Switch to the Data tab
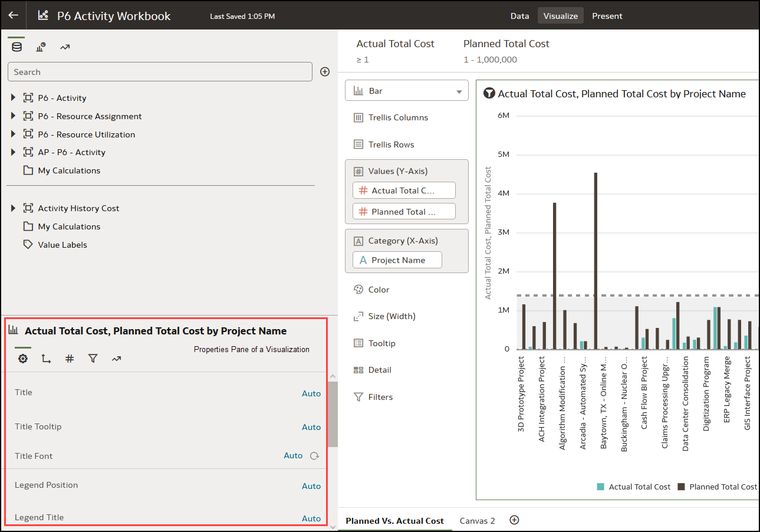The image size is (760, 532). [519, 16]
